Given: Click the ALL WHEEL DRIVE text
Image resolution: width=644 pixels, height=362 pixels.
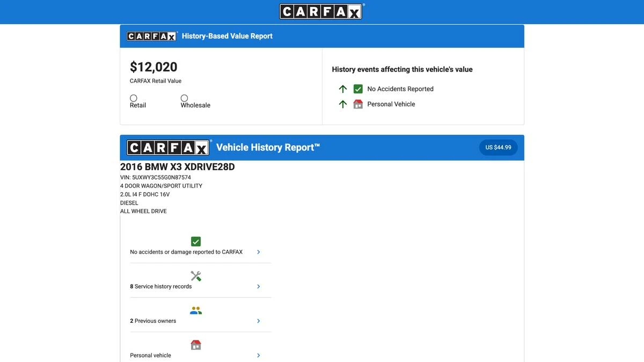Looking at the screenshot, I should [144, 211].
